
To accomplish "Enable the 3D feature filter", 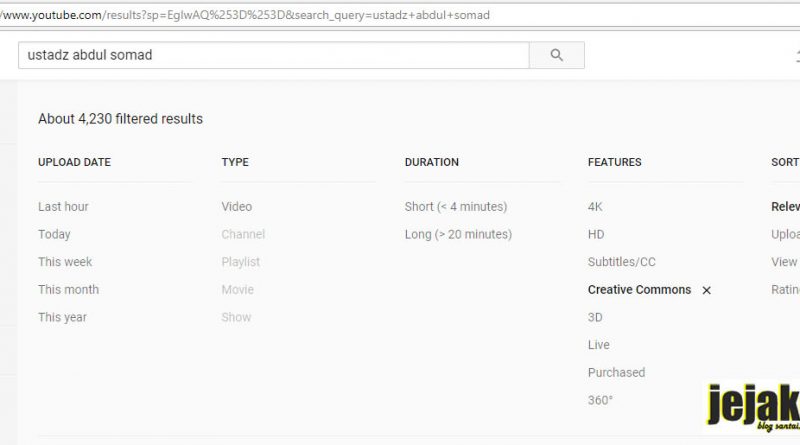I will click(x=595, y=317).
